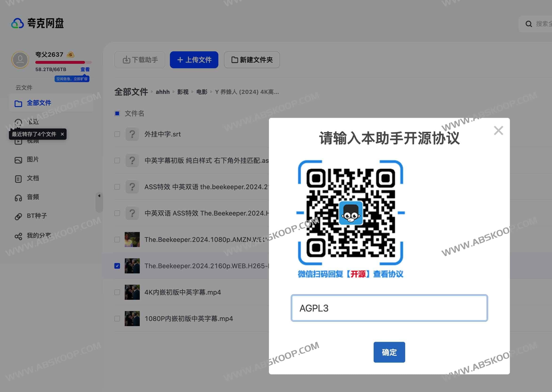Click the search magnifier icon

click(528, 24)
